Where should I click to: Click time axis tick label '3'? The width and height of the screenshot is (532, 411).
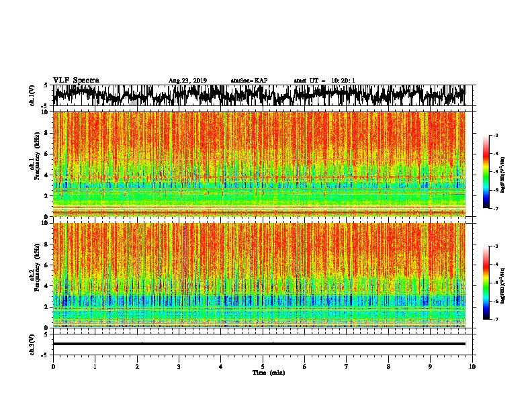179,367
